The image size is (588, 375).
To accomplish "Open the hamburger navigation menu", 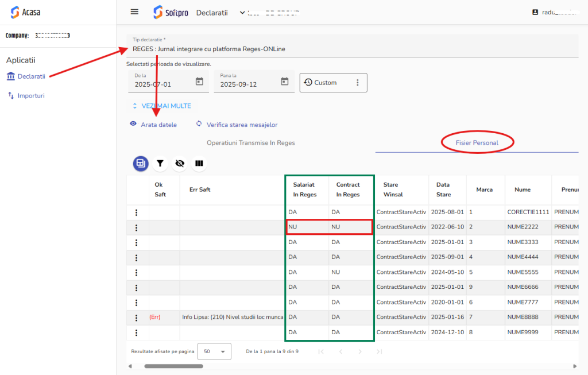I will [x=134, y=12].
